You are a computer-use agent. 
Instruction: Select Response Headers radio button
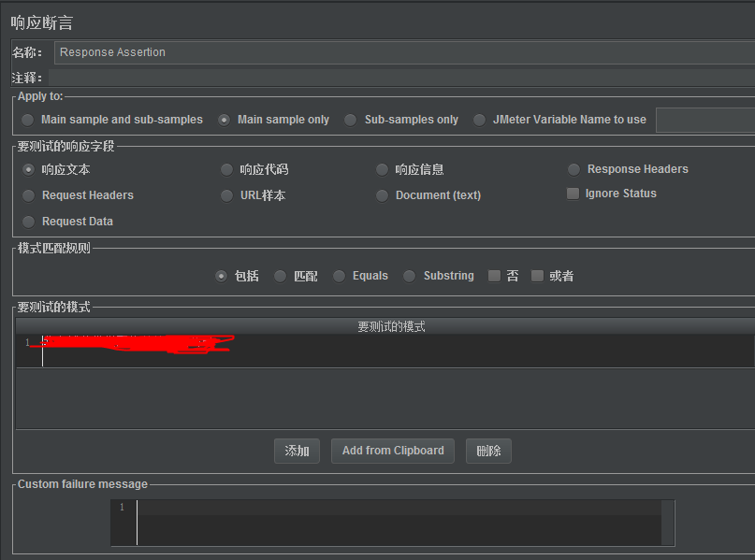click(x=574, y=169)
